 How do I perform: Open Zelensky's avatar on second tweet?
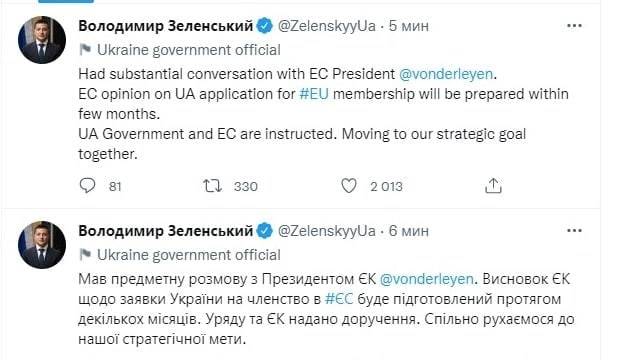coord(42,245)
